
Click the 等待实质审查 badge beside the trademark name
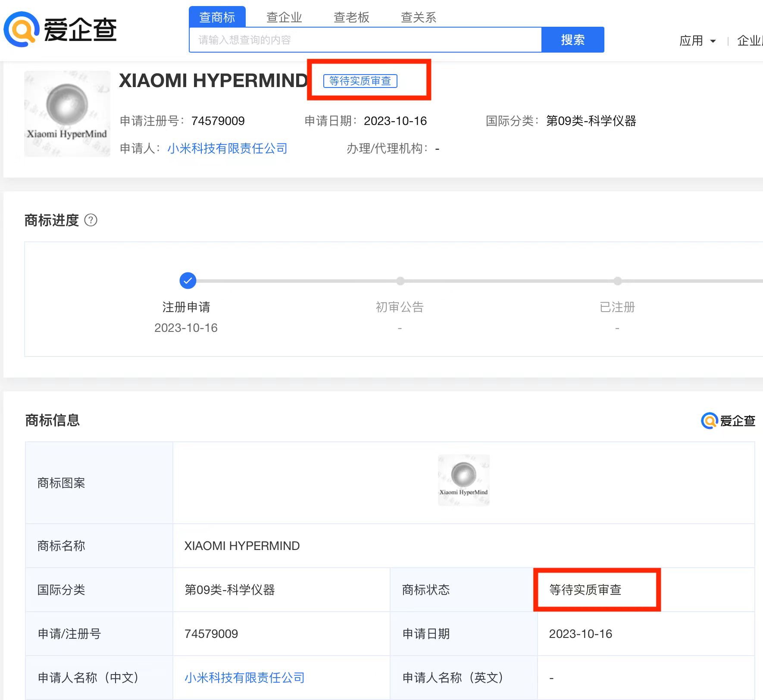pos(361,81)
